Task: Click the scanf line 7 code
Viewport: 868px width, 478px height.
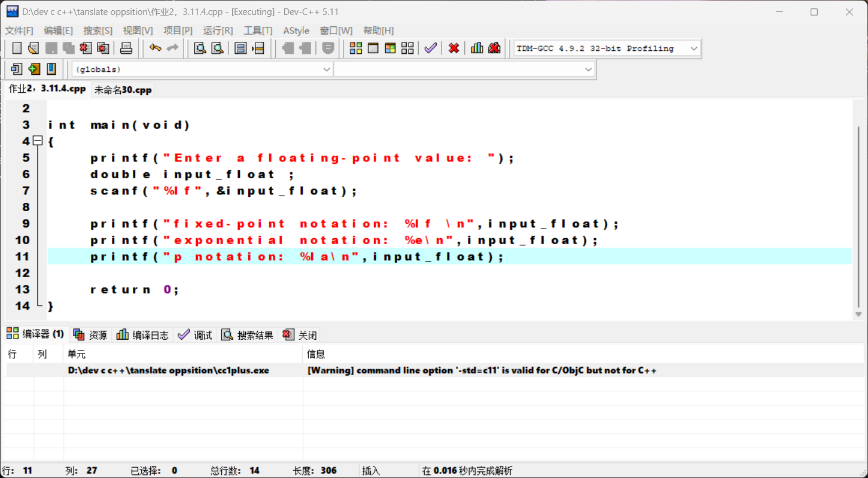Action: pyautogui.click(x=224, y=191)
